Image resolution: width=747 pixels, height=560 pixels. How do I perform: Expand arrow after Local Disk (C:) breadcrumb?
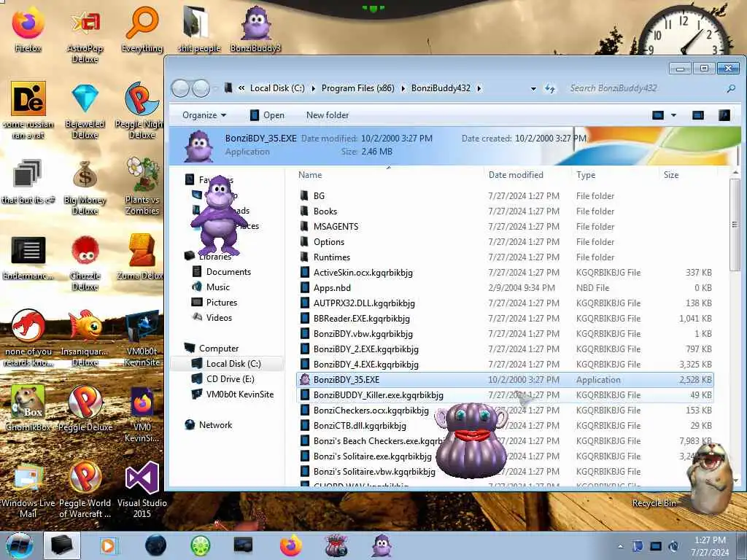pyautogui.click(x=313, y=88)
